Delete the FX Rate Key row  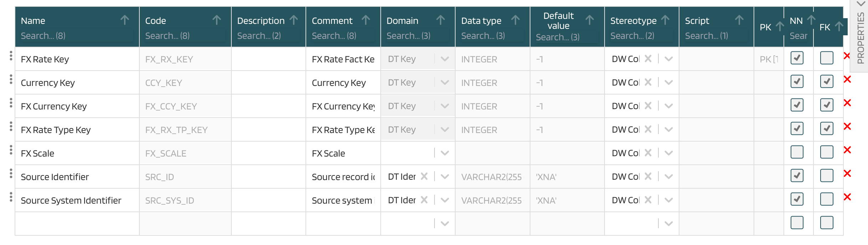pyautogui.click(x=847, y=56)
